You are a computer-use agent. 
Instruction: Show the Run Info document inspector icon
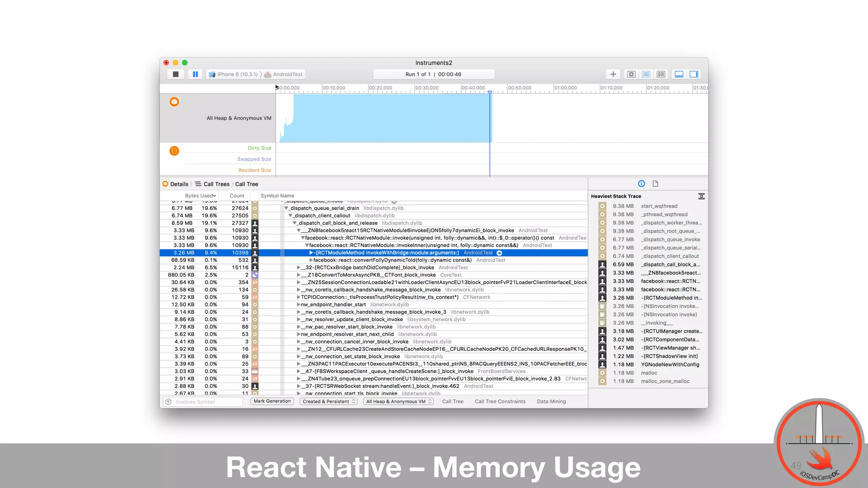pyautogui.click(x=655, y=183)
